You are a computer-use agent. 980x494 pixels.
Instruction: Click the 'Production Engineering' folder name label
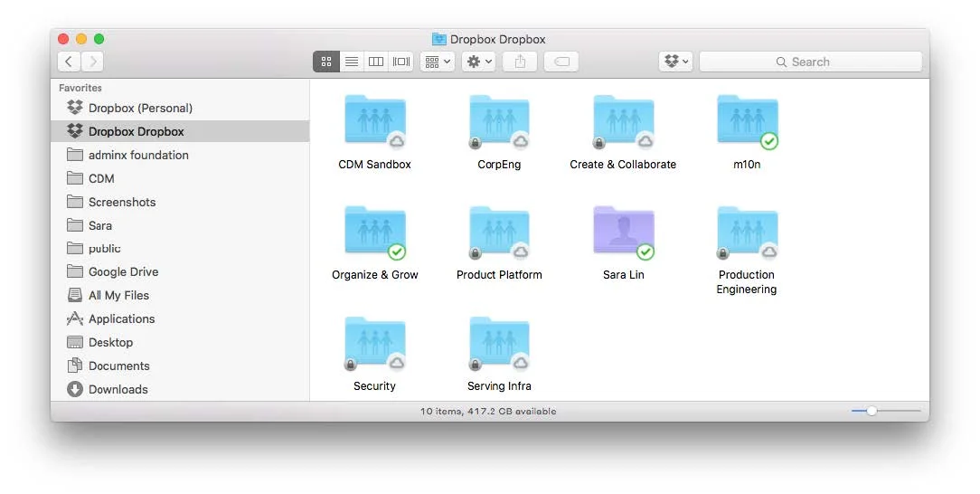[x=747, y=282]
